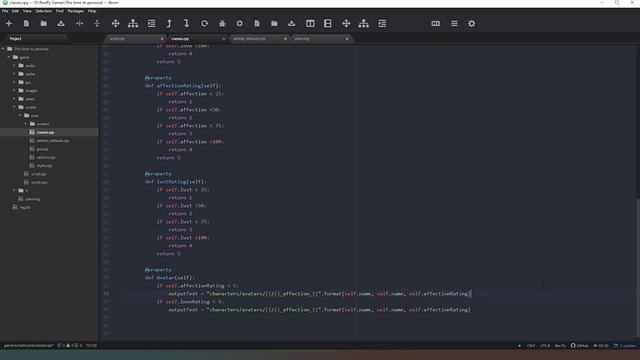Viewport: 640px width, 360px height.
Task: Click the file path in status bar
Action: click(x=29, y=345)
